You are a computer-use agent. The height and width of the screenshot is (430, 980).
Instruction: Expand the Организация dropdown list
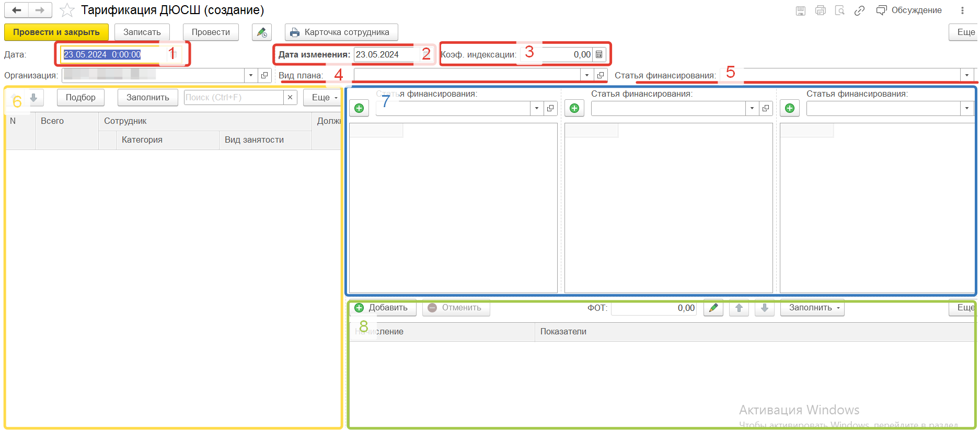pyautogui.click(x=251, y=75)
